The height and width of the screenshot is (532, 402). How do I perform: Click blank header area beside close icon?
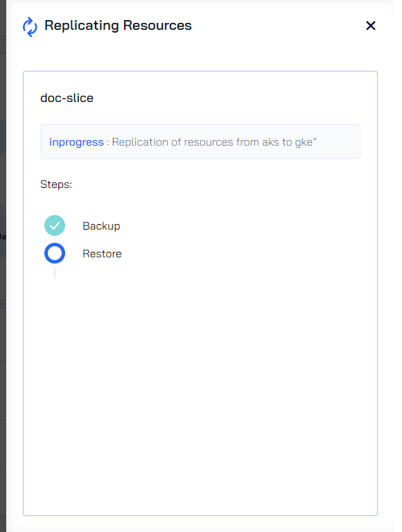click(x=278, y=26)
